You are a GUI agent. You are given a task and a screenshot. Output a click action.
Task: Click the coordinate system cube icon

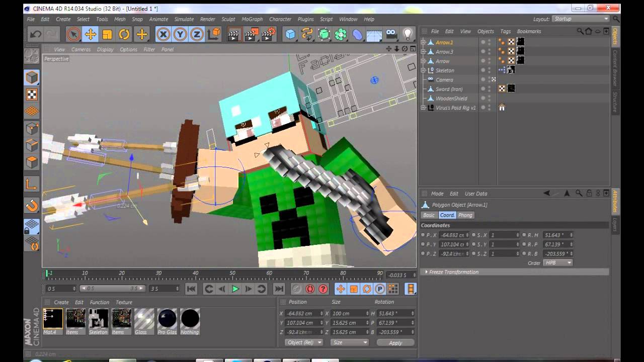[x=214, y=34]
